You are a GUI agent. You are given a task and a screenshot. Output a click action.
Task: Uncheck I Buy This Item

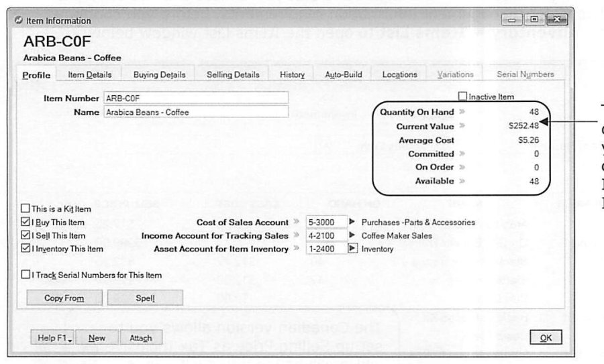point(26,222)
